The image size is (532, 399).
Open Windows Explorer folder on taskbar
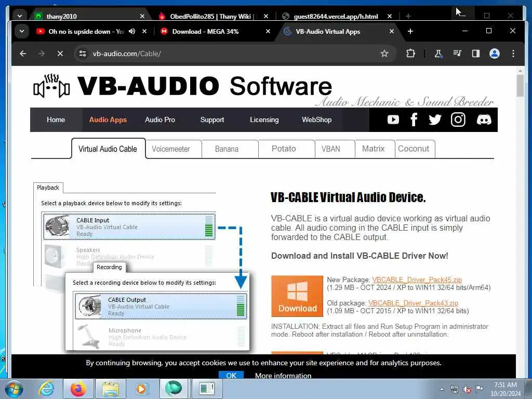click(x=110, y=389)
